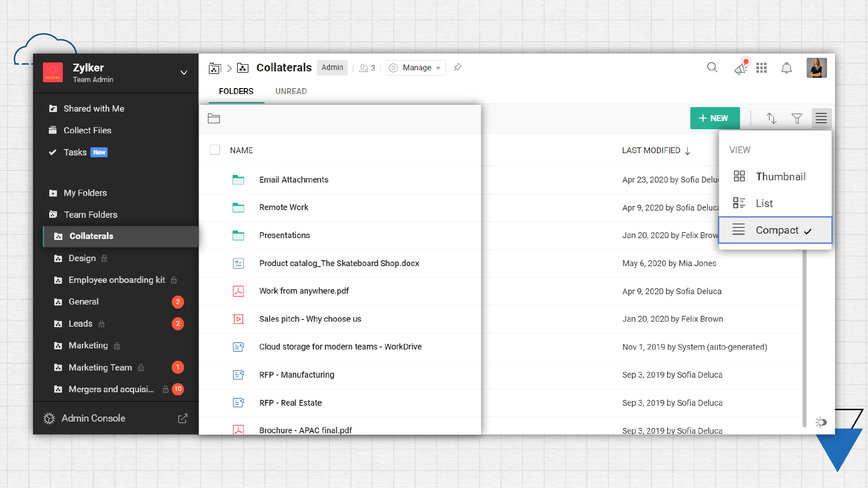Open the Manage dropdown

(415, 68)
